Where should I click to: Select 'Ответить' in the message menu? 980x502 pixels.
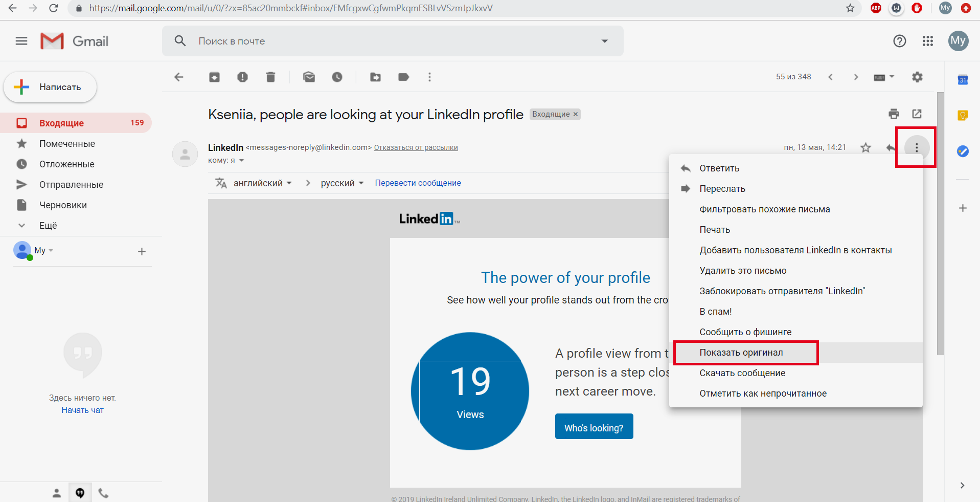point(795,168)
